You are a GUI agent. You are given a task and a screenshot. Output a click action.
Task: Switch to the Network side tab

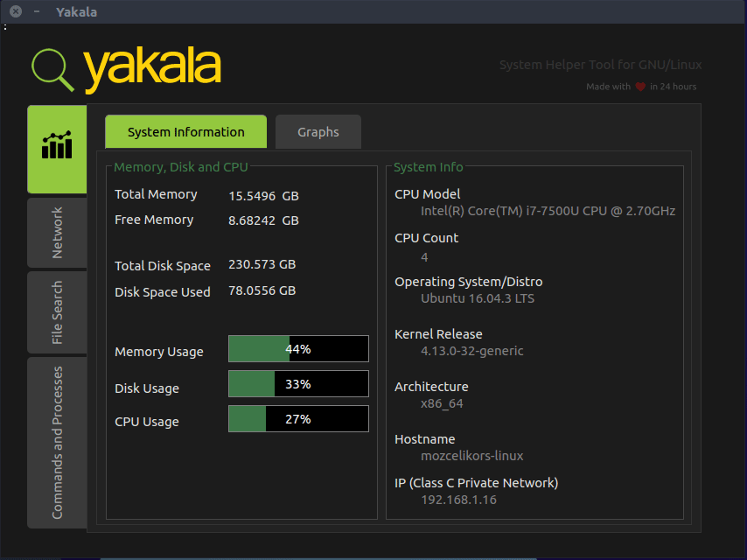pos(57,233)
